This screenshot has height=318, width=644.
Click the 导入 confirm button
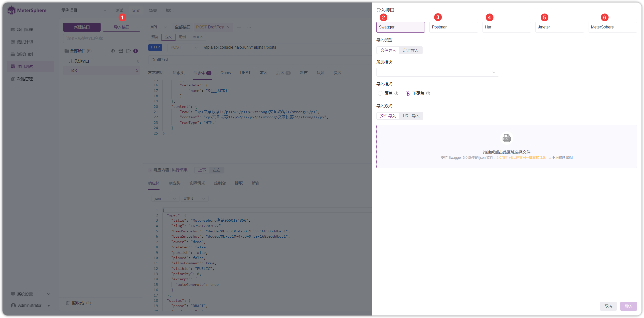tap(628, 306)
